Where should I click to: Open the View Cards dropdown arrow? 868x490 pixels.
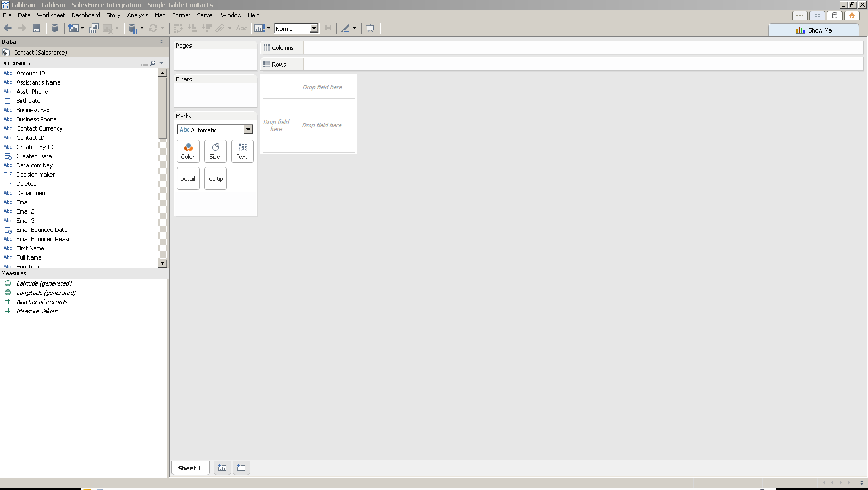[269, 28]
